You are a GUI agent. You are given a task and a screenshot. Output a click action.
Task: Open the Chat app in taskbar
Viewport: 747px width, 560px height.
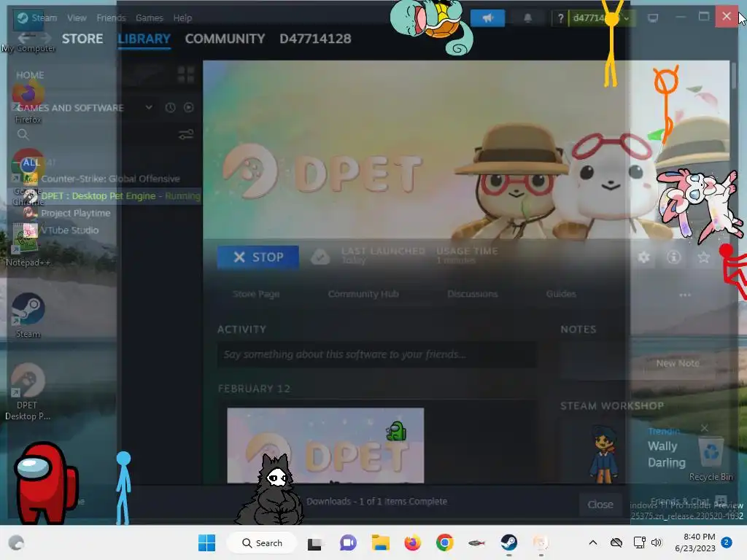[348, 542]
